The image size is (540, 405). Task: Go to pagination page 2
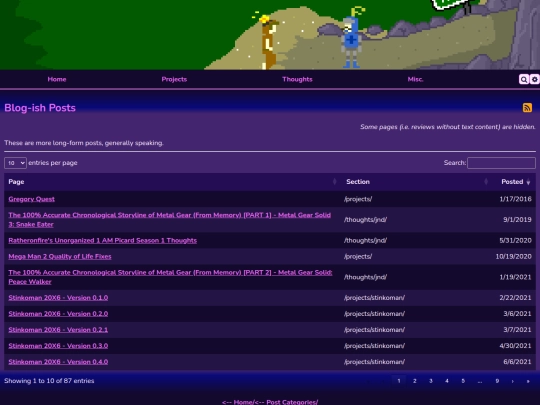(x=415, y=381)
